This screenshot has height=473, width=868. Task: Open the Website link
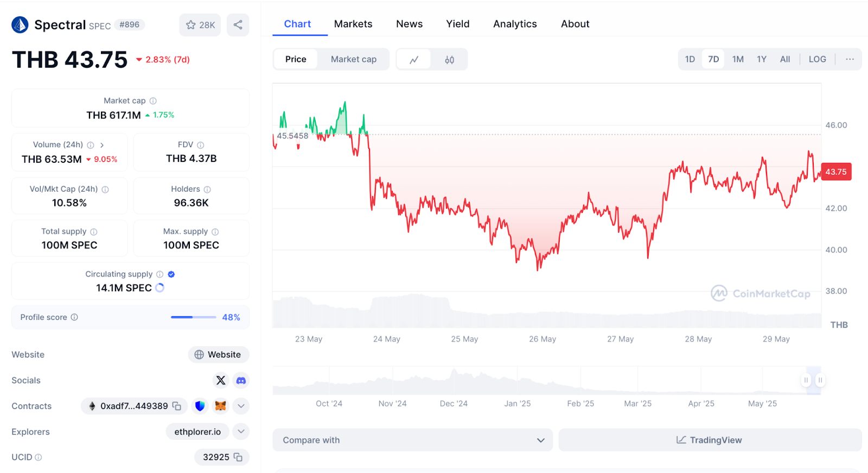(218, 355)
